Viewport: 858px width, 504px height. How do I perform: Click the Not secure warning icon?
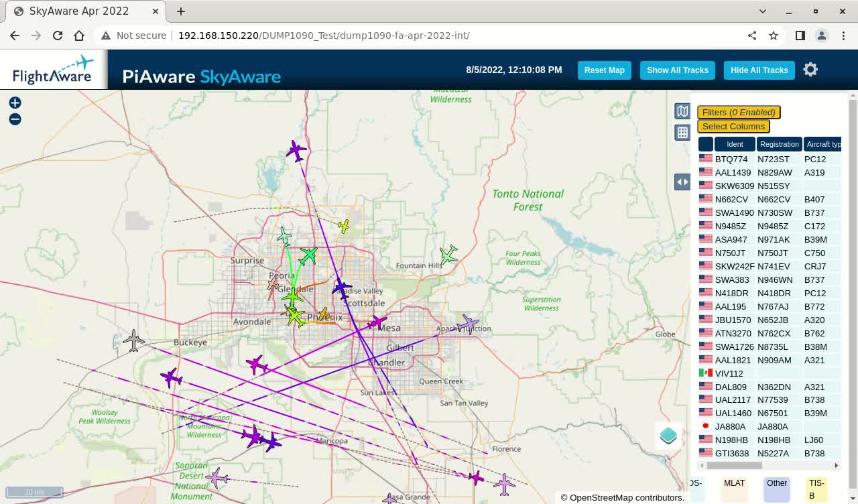click(106, 36)
